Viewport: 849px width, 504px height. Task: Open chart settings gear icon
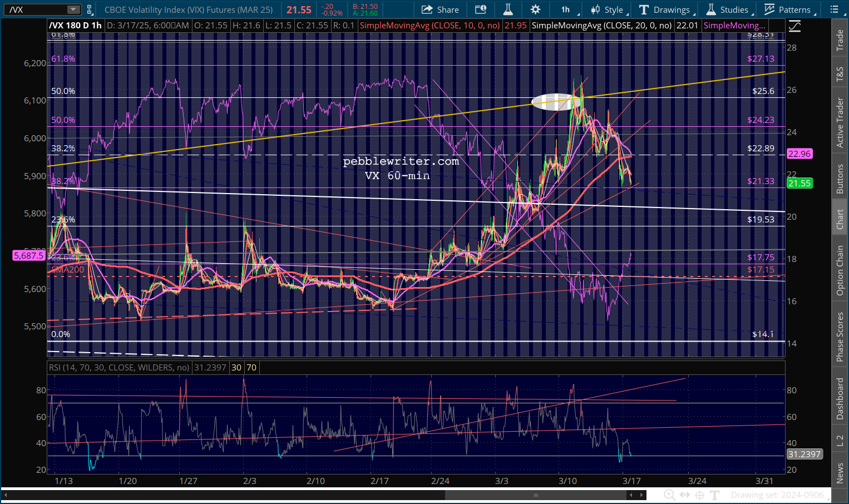click(x=535, y=9)
